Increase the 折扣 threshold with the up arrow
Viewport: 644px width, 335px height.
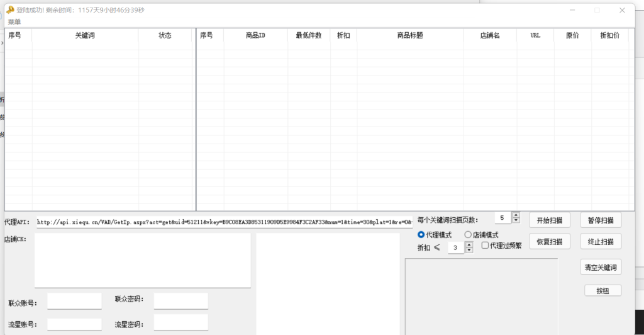[469, 244]
